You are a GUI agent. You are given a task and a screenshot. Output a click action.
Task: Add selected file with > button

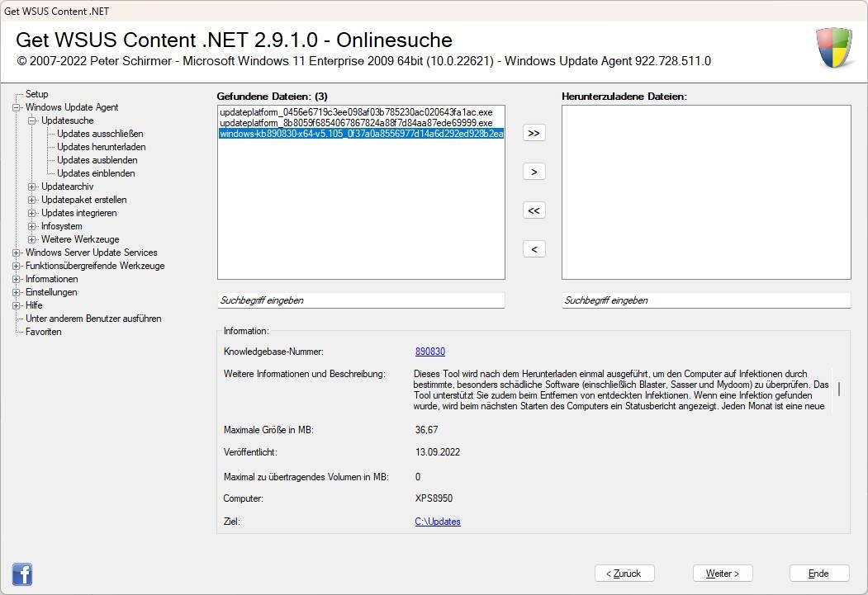534,172
